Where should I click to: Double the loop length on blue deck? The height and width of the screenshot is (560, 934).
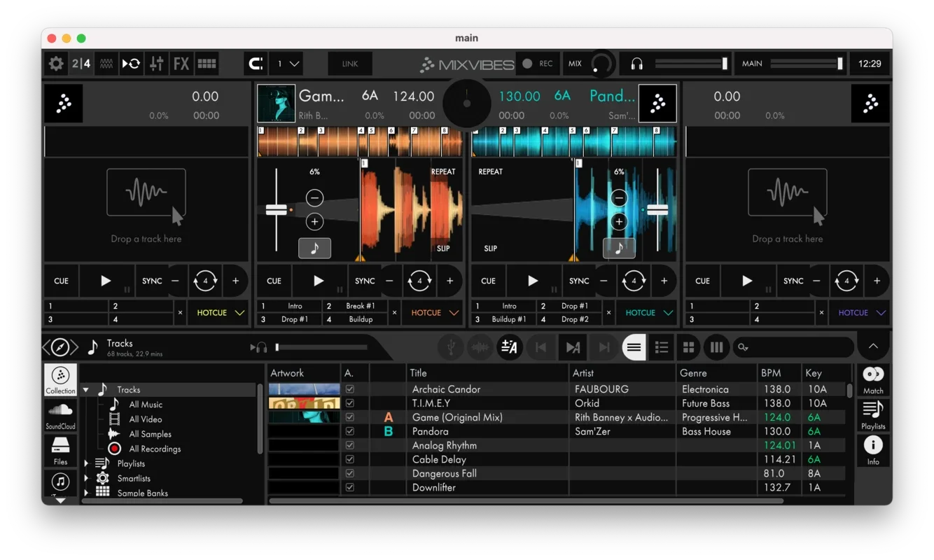[664, 281]
